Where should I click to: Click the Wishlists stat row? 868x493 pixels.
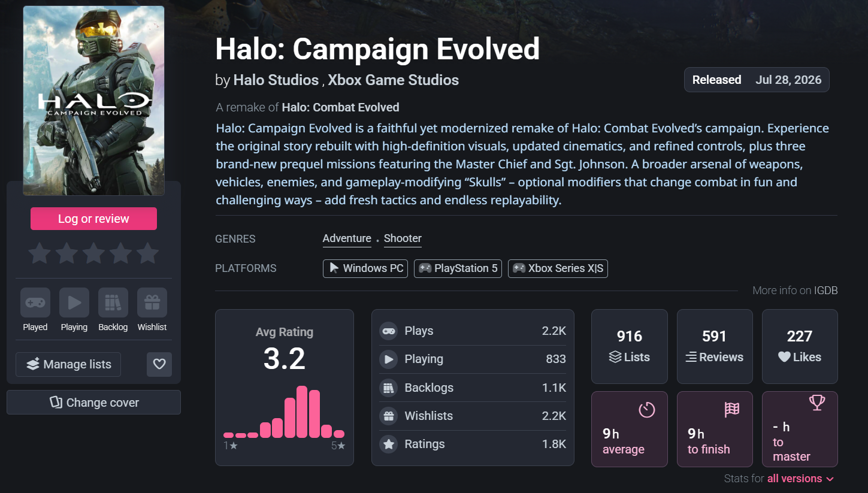(473, 416)
